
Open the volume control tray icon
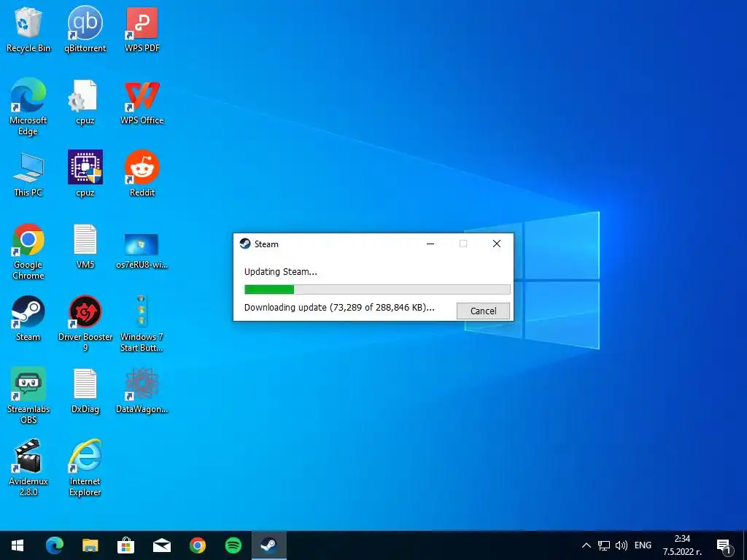click(x=622, y=545)
